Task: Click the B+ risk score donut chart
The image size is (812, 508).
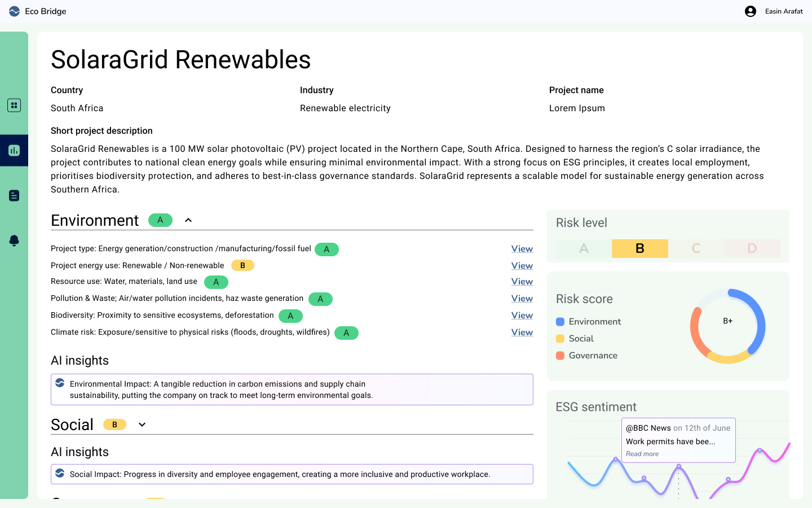Action: pos(728,326)
